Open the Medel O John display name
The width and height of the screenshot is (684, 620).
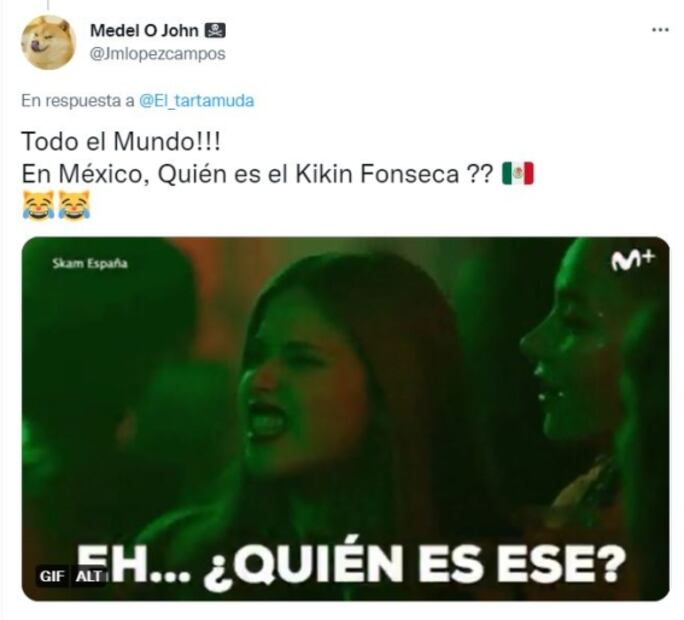(144, 31)
